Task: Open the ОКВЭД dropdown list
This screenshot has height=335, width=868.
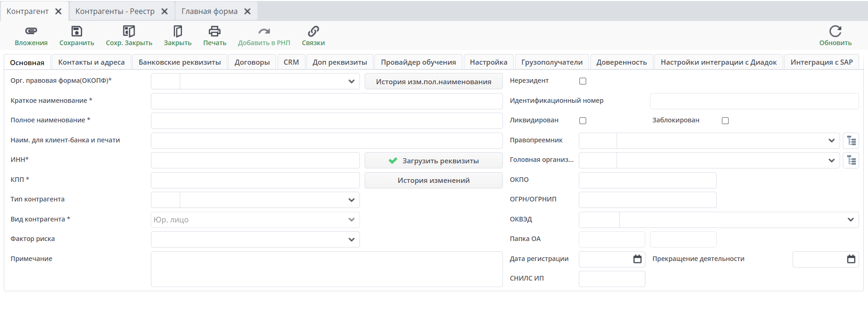Action: (x=850, y=220)
